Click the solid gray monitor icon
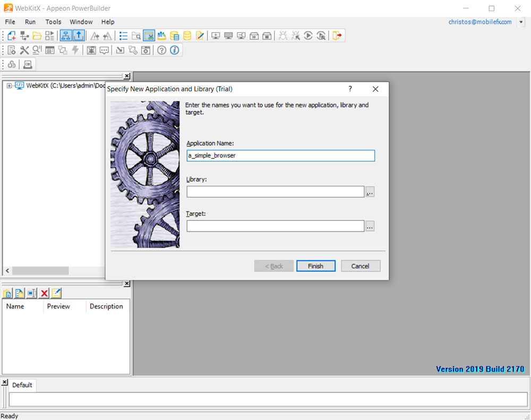This screenshot has width=531, height=420. point(228,36)
